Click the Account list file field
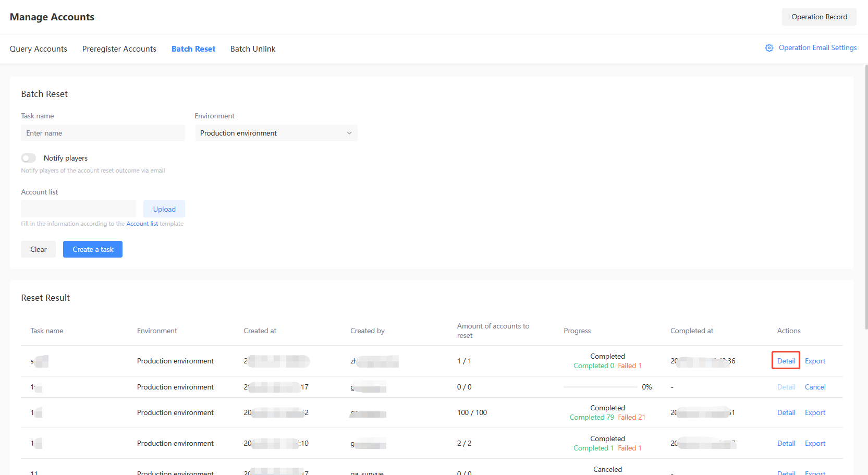Image resolution: width=868 pixels, height=475 pixels. [x=78, y=209]
